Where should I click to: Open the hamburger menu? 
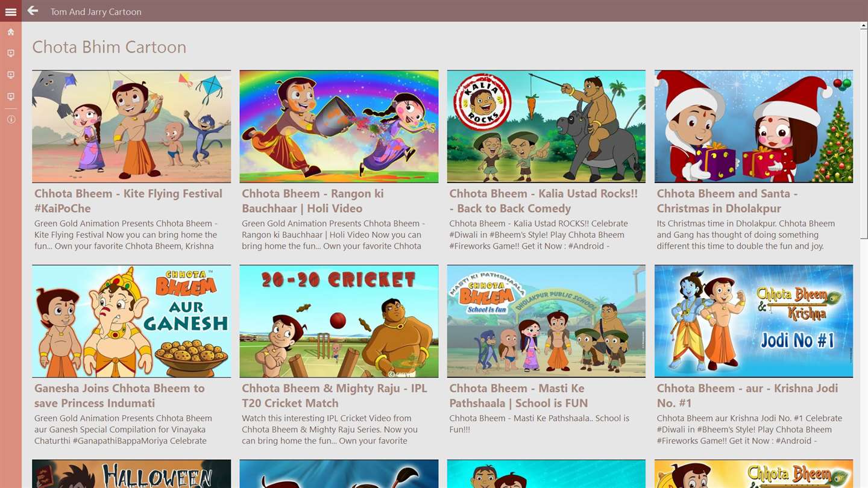(11, 11)
